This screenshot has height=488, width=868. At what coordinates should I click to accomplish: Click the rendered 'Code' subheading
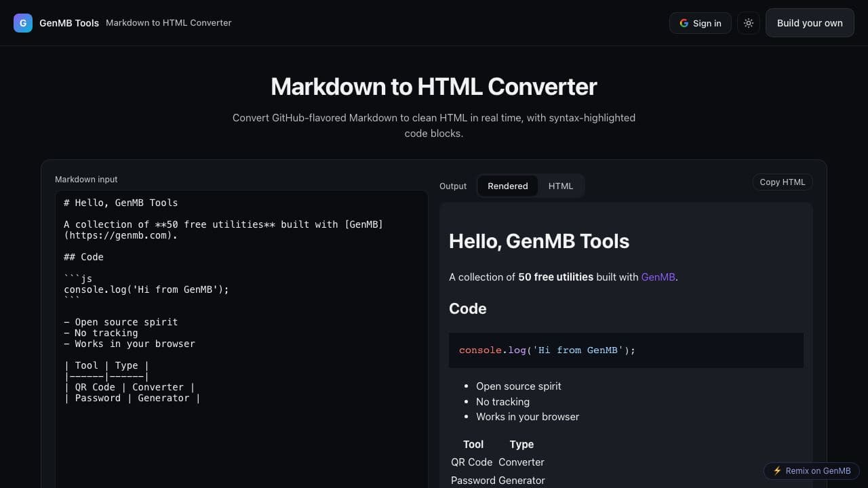(468, 308)
